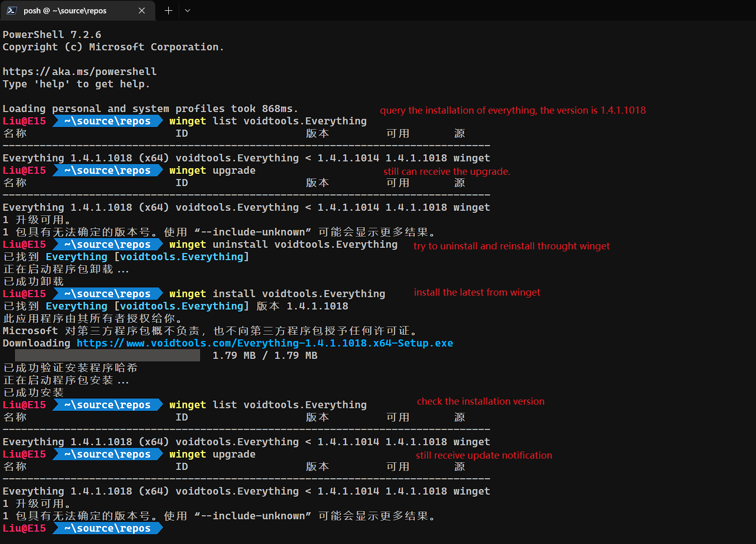Click the 'PowerShell 7.2.6' text line
Image resolution: width=756 pixels, height=544 pixels.
[x=52, y=34]
